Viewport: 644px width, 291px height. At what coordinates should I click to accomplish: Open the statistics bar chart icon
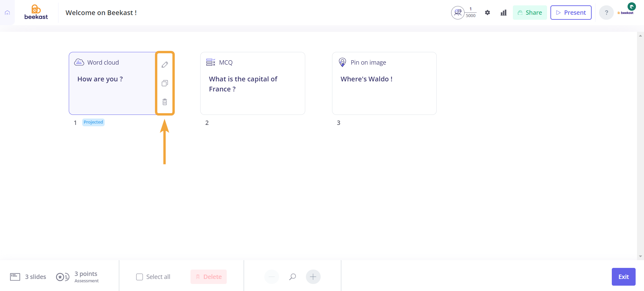tap(503, 13)
